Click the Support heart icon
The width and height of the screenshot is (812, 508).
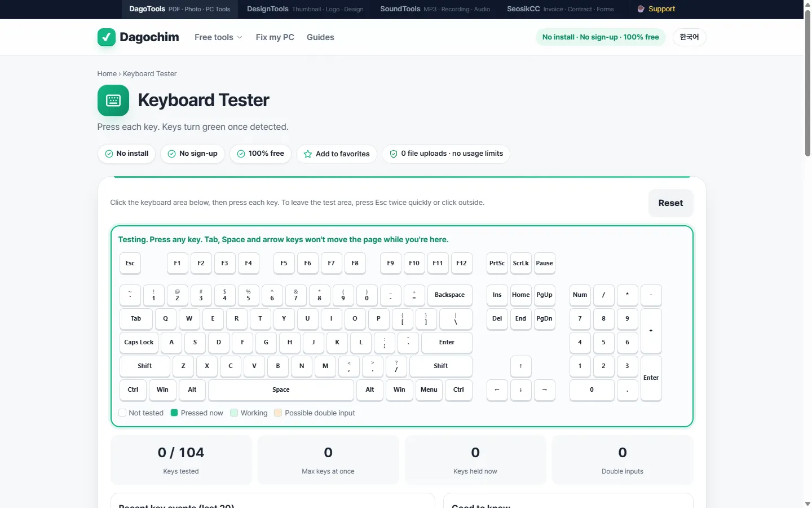(641, 9)
